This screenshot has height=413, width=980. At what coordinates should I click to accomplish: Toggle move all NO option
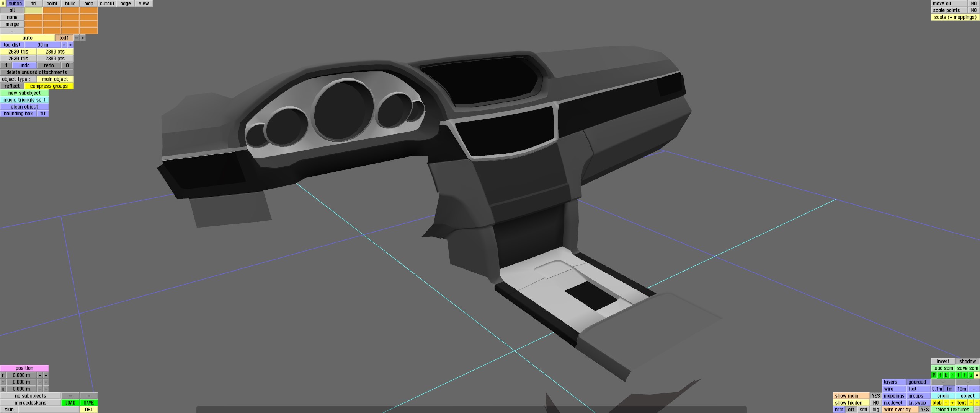tap(974, 3)
